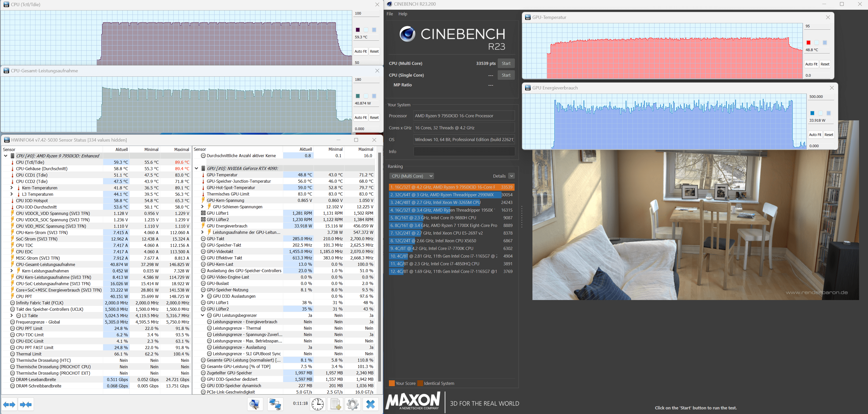This screenshot has height=414, width=868.
Task: Click the circle icon beside DRAM-Lesebandbreite
Action: (x=13, y=379)
